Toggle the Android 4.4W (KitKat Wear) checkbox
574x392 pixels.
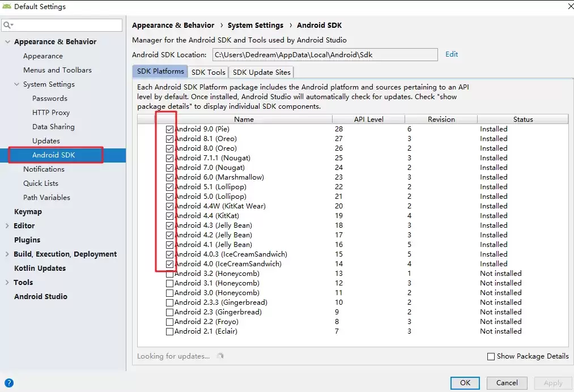click(169, 206)
